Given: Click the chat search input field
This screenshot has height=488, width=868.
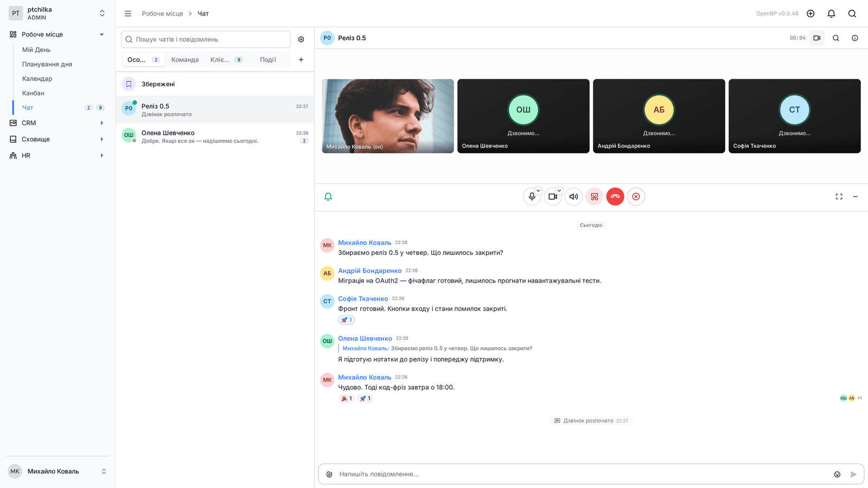Looking at the screenshot, I should point(206,40).
